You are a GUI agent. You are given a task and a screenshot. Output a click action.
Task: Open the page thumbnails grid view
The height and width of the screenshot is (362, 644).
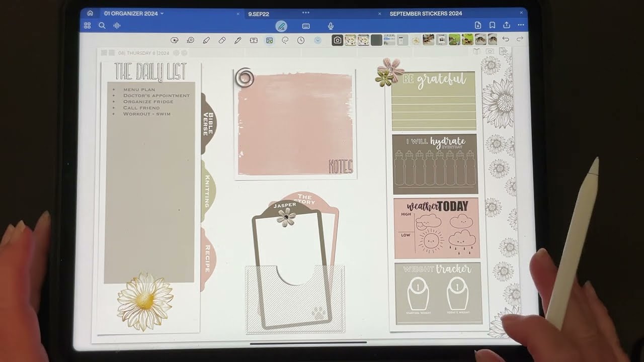tap(88, 26)
